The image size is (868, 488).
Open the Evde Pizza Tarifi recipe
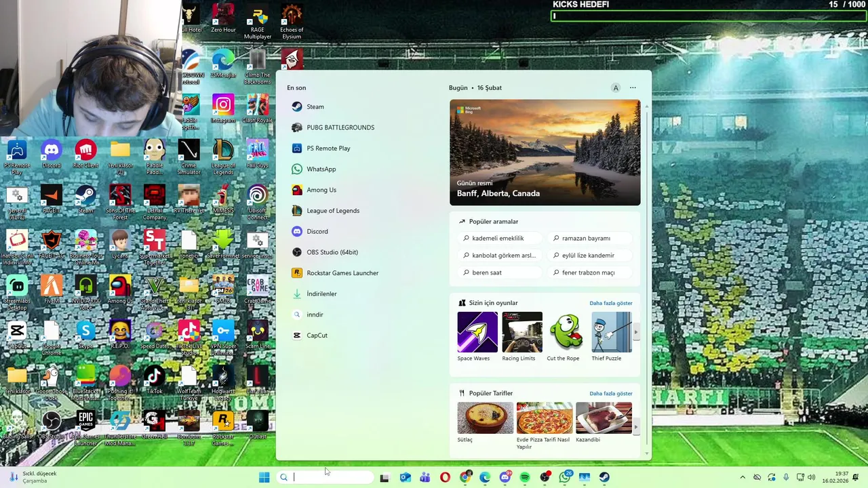[545, 426]
